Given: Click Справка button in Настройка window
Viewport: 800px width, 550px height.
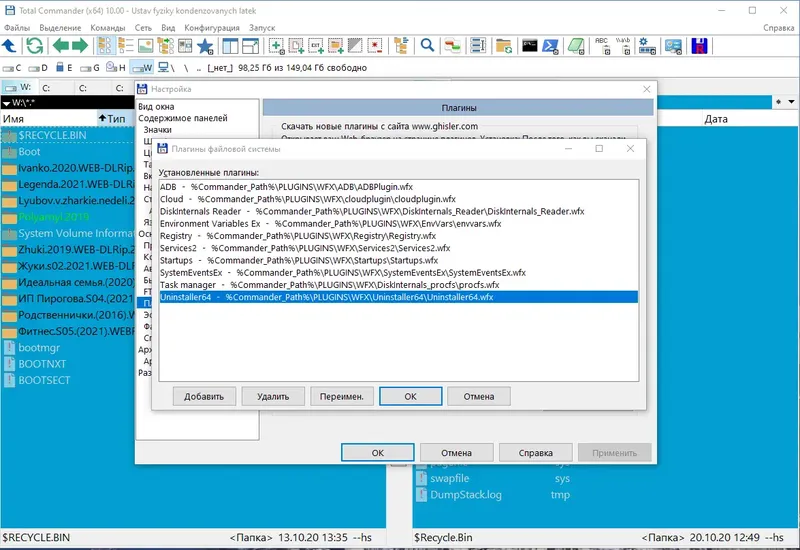Looking at the screenshot, I should pyautogui.click(x=536, y=453).
